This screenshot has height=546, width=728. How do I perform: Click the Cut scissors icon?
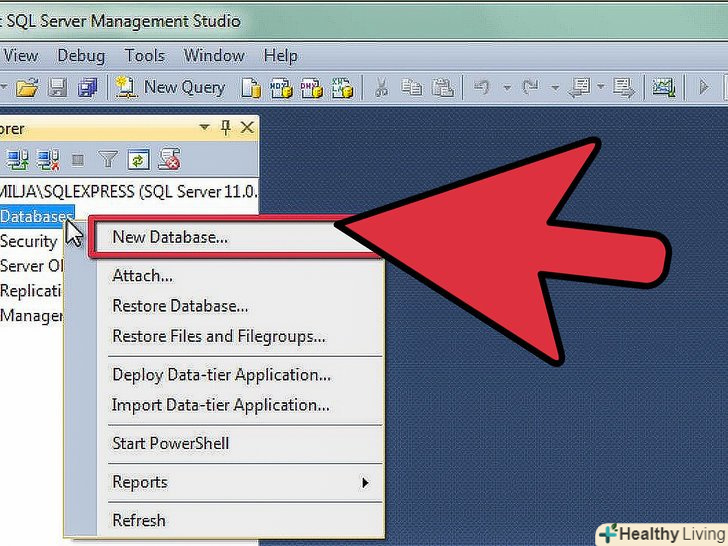pos(381,87)
